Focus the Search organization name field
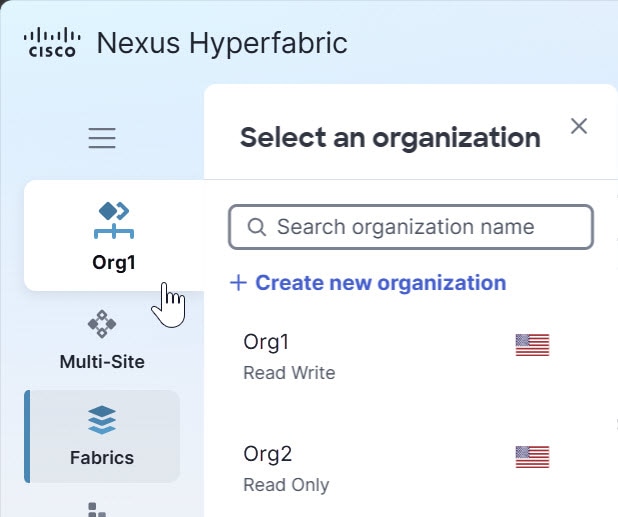 pos(411,227)
